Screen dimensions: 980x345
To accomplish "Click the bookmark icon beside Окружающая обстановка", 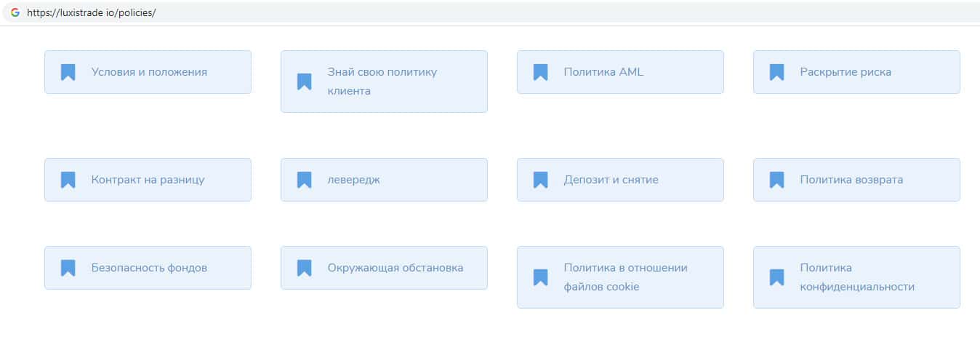I will coord(304,268).
